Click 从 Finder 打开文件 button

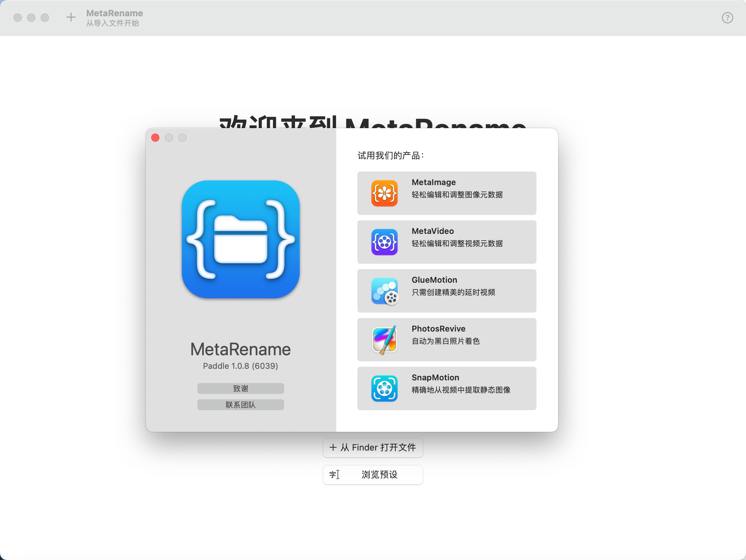pos(373,447)
